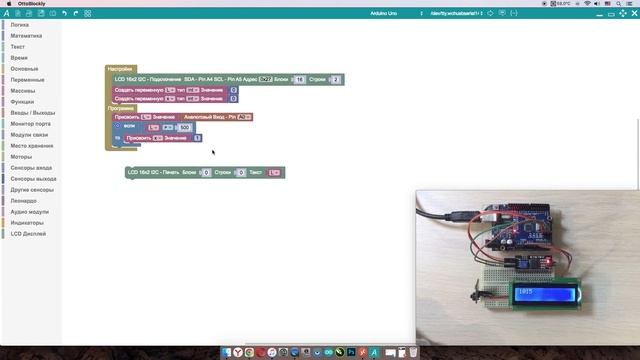Screen dimensions: 640x360
Task: Click the Строки field with value 2
Action: click(x=335, y=80)
